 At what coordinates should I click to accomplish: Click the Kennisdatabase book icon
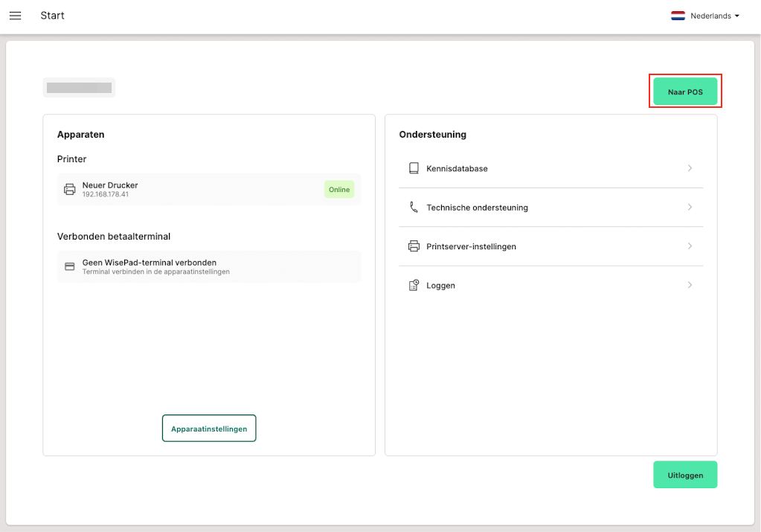click(x=414, y=169)
